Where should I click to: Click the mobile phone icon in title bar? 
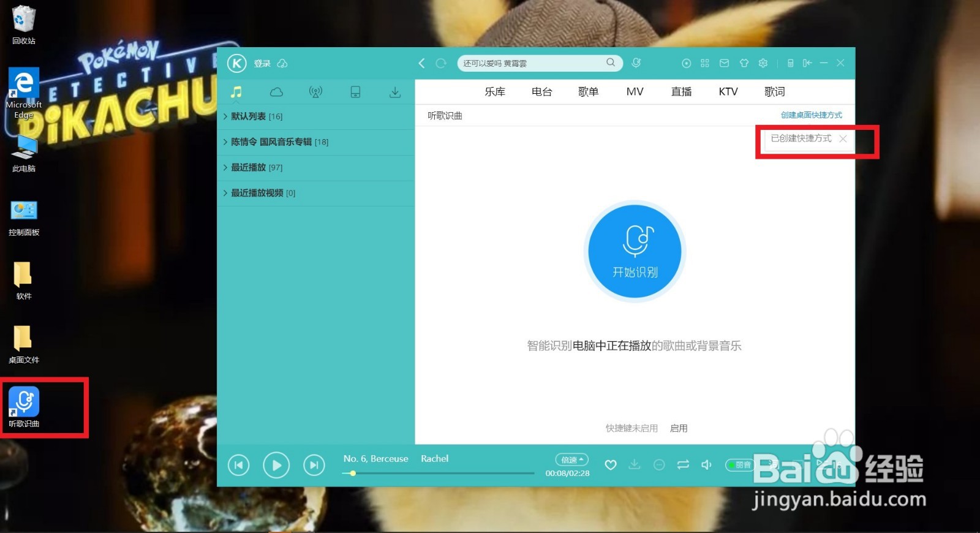coord(791,63)
